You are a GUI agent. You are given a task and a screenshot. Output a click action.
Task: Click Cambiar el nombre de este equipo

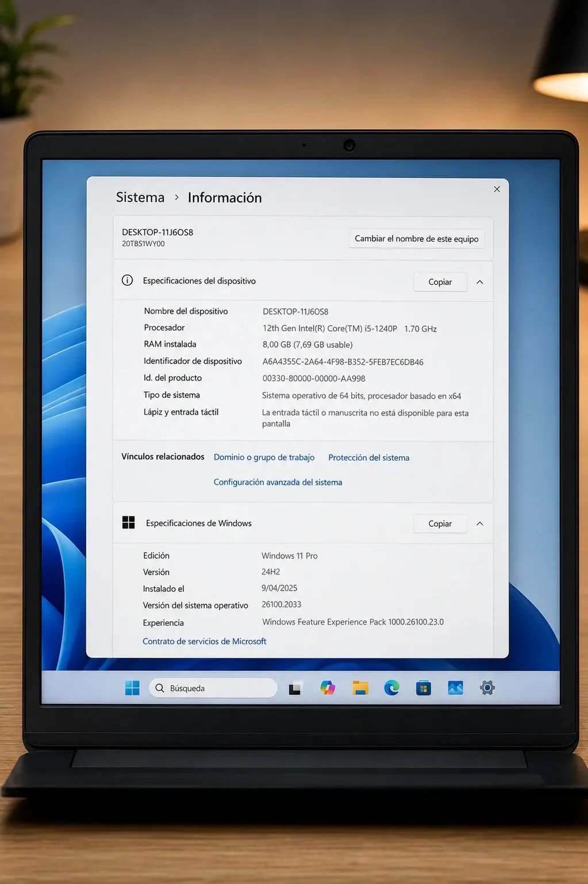click(417, 239)
